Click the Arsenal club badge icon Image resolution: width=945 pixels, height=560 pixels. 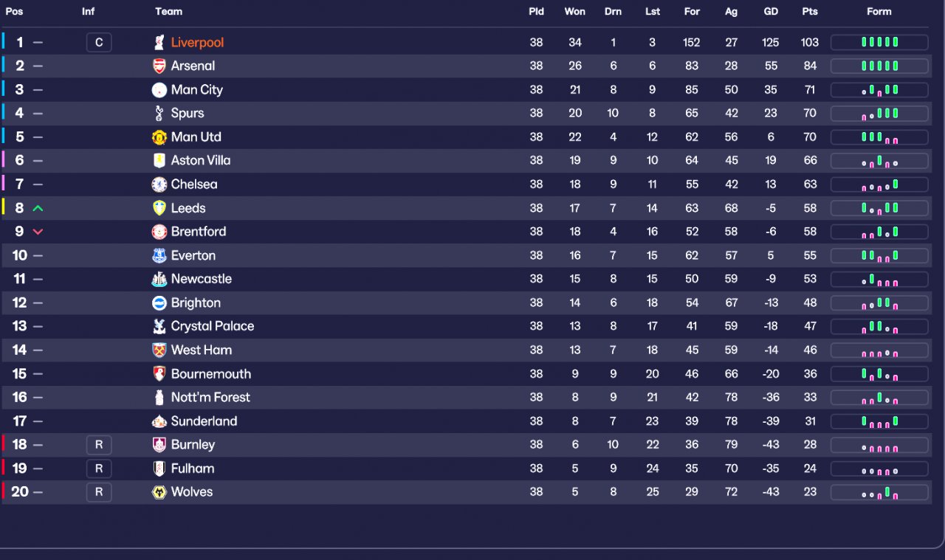click(x=159, y=66)
